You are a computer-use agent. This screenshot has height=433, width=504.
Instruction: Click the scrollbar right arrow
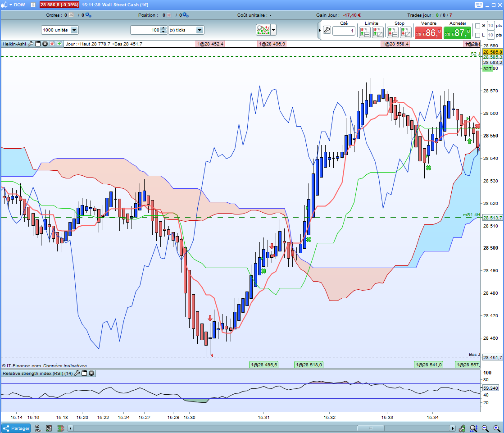452,428
